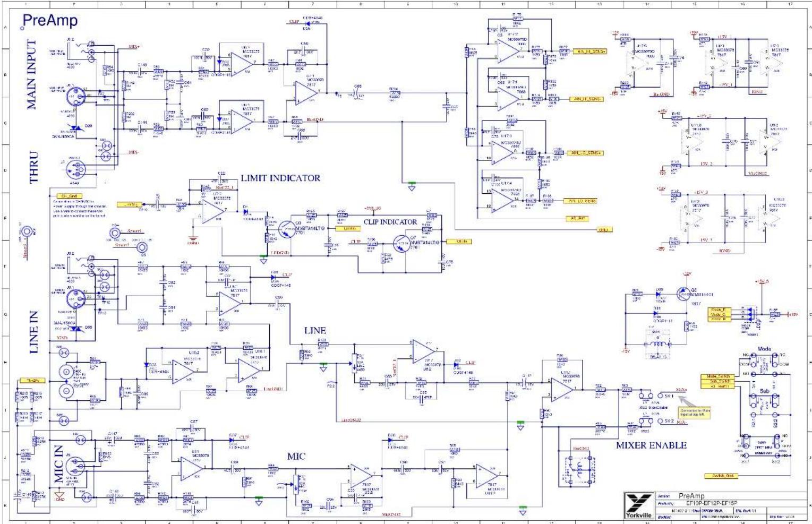Click the Sub switch heading

(764, 391)
